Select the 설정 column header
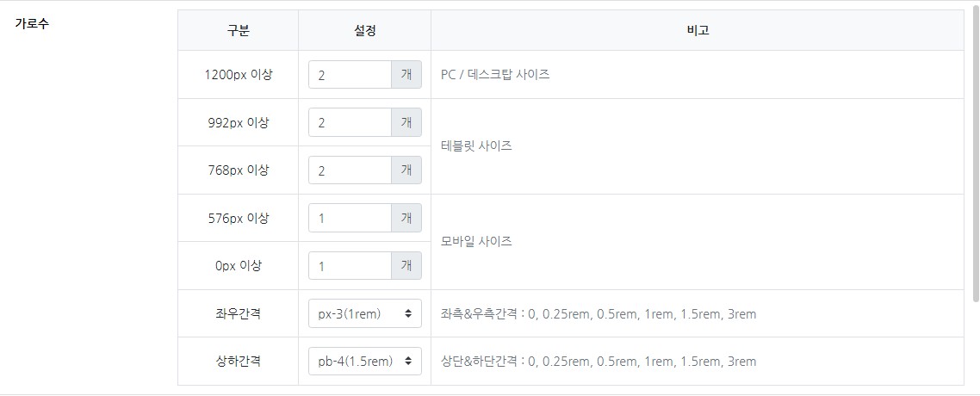 point(364,30)
